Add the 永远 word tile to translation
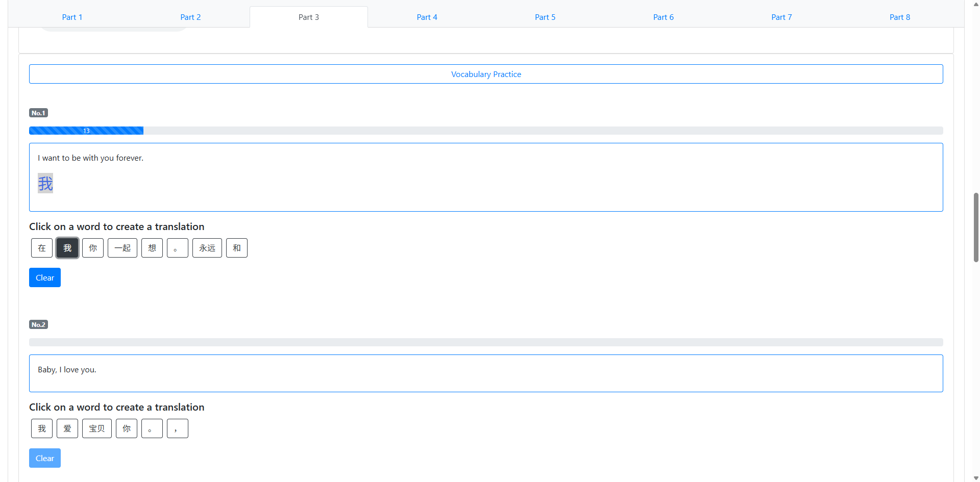The width and height of the screenshot is (980, 482). 207,248
